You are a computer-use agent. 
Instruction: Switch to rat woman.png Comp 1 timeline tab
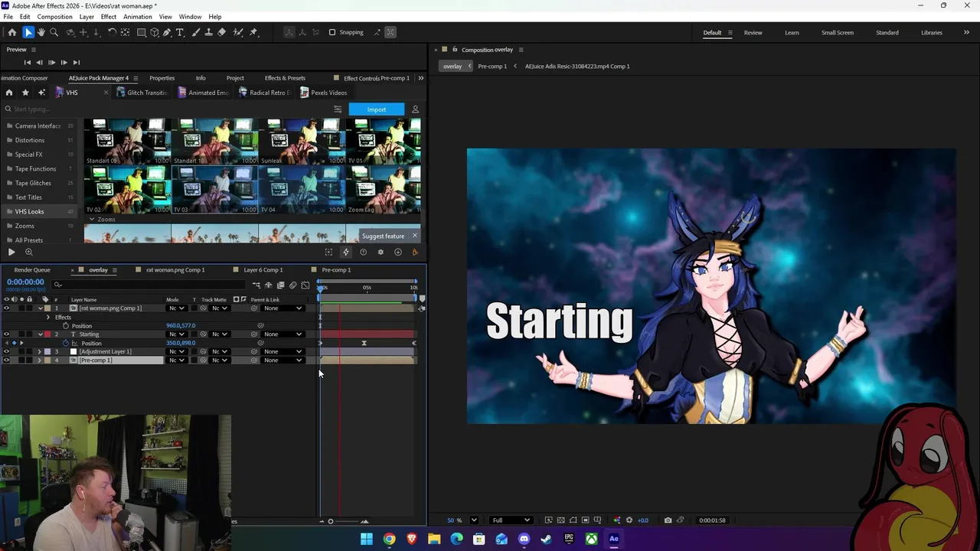click(x=175, y=270)
